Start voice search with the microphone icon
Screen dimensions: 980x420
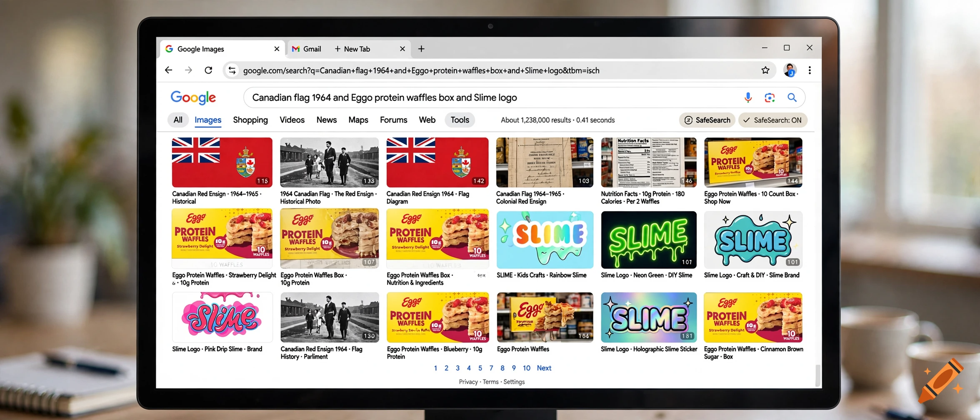tap(748, 97)
